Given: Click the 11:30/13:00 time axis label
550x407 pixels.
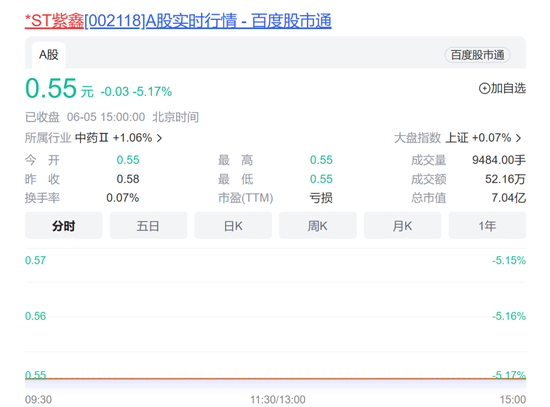Looking at the screenshot, I should coord(278,399).
